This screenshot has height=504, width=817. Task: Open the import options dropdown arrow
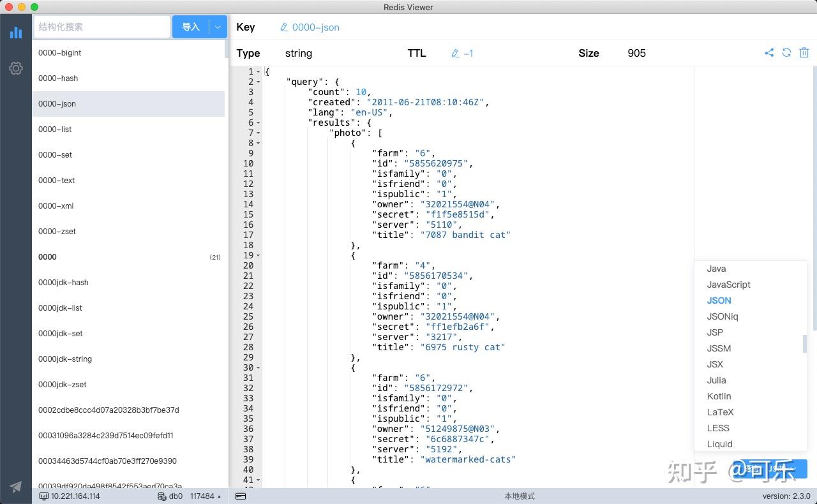click(x=217, y=27)
